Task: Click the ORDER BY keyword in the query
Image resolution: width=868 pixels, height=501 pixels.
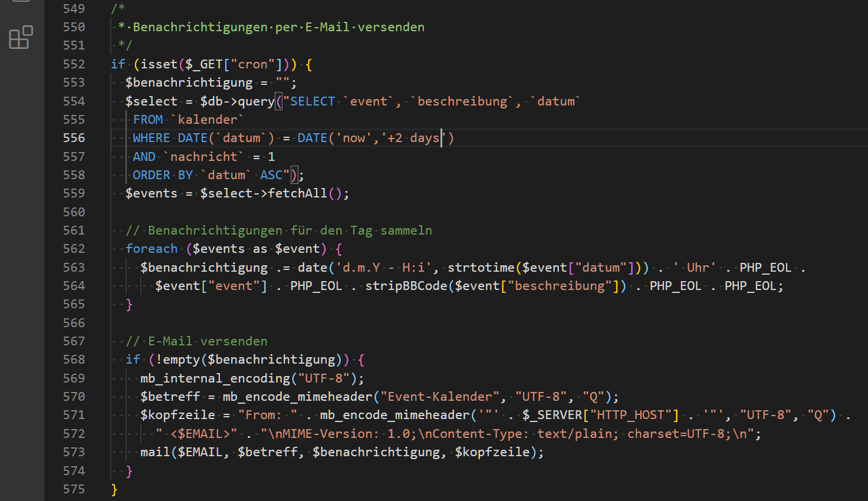Action: [163, 175]
